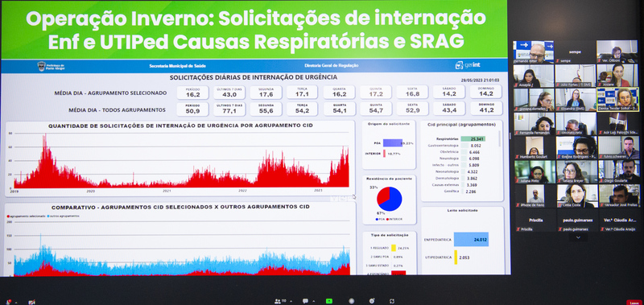The width and height of the screenshot is (644, 305).
Task: Click the SEGUNDA 17,6 average card
Action: pyautogui.click(x=266, y=92)
